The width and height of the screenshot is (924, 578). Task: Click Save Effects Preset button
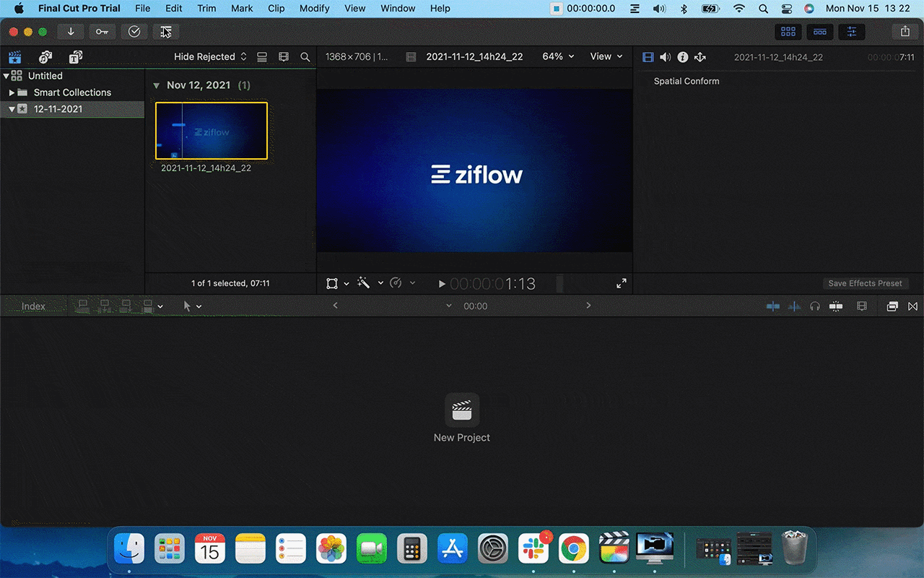pyautogui.click(x=865, y=283)
